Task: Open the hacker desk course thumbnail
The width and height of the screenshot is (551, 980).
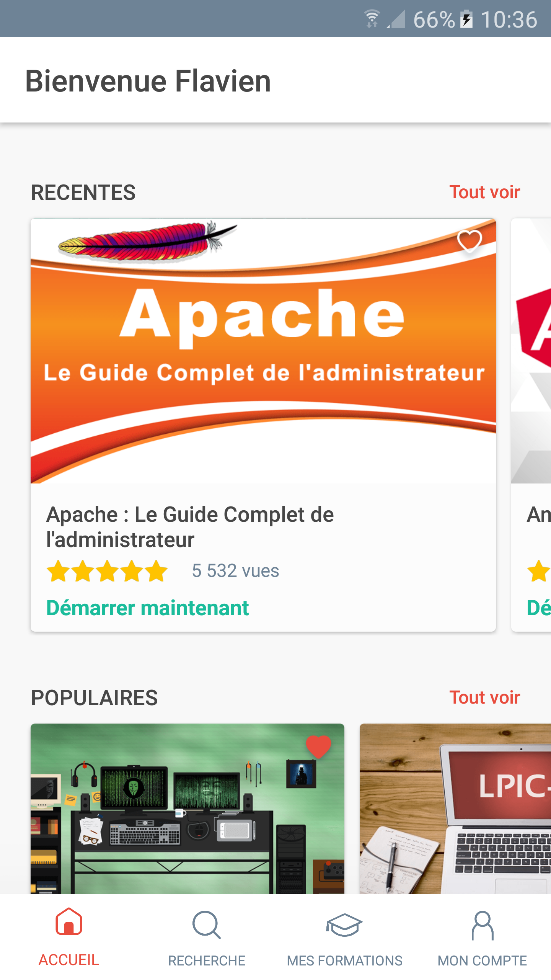Action: (x=187, y=809)
